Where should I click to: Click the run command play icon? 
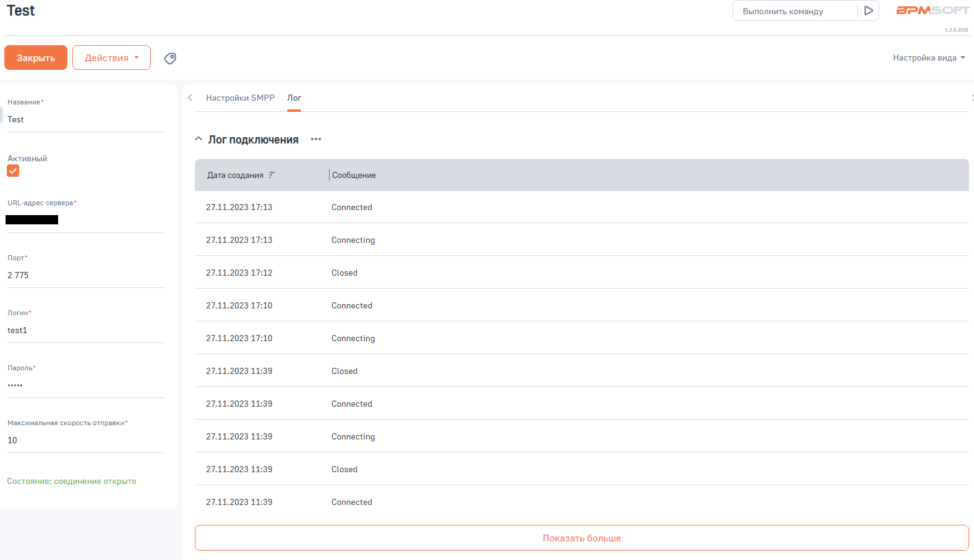pyautogui.click(x=868, y=11)
